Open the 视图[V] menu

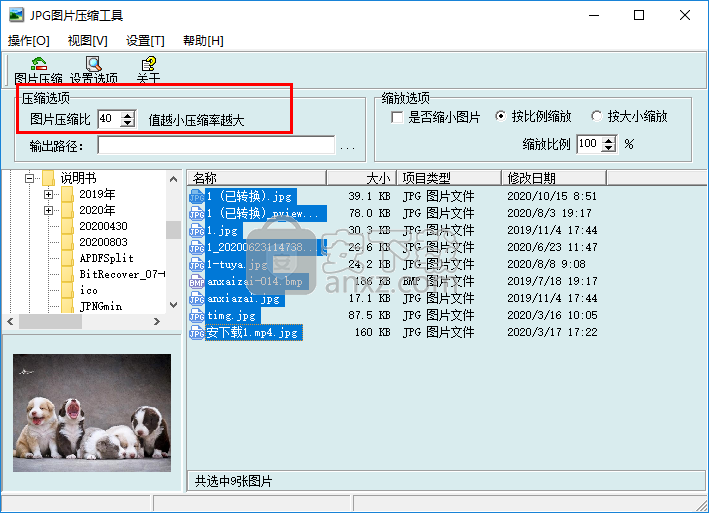point(88,41)
